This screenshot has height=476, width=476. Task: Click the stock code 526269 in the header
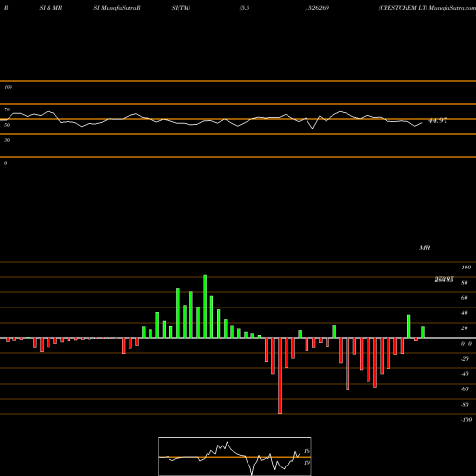[319, 8]
